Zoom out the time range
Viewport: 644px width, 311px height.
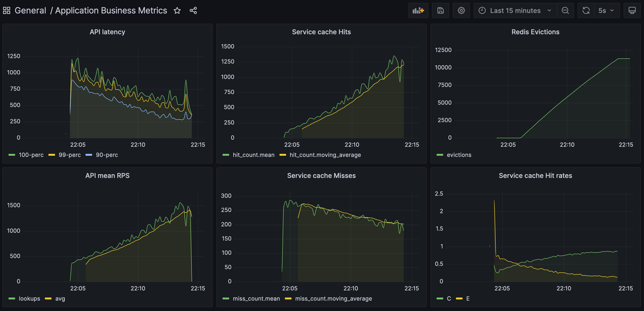(565, 10)
